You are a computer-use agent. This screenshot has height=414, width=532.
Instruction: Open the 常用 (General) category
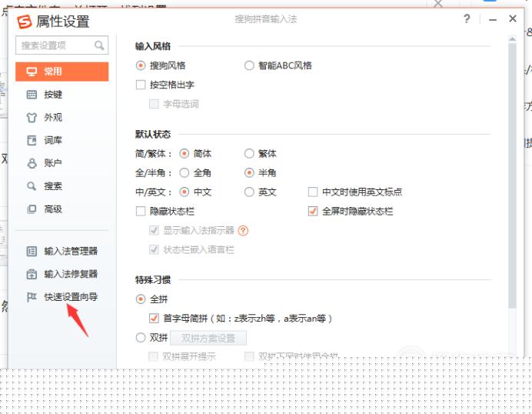tap(62, 72)
